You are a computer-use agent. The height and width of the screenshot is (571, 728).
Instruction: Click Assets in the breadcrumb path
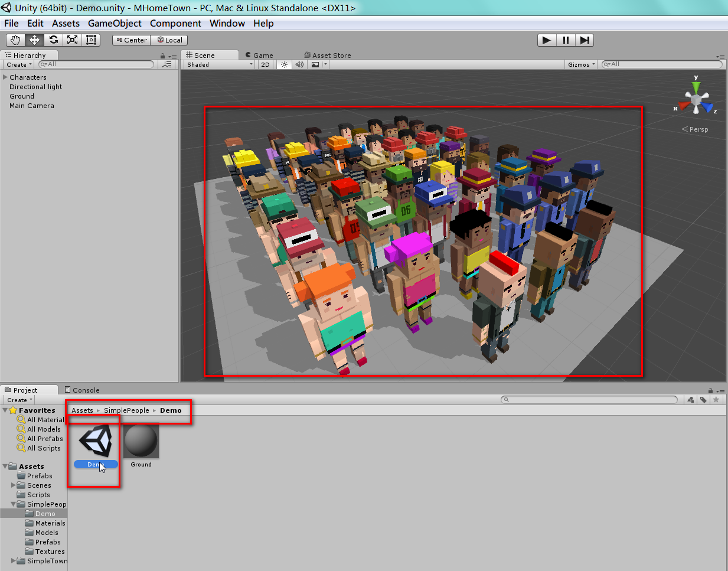[82, 410]
